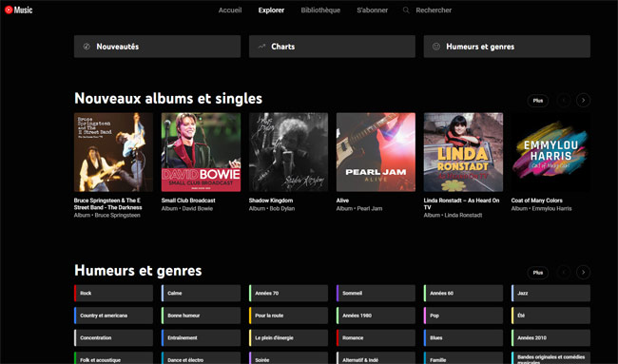This screenshot has width=618, height=364.
Task: Select the Romance mood
Action: tap(376, 338)
